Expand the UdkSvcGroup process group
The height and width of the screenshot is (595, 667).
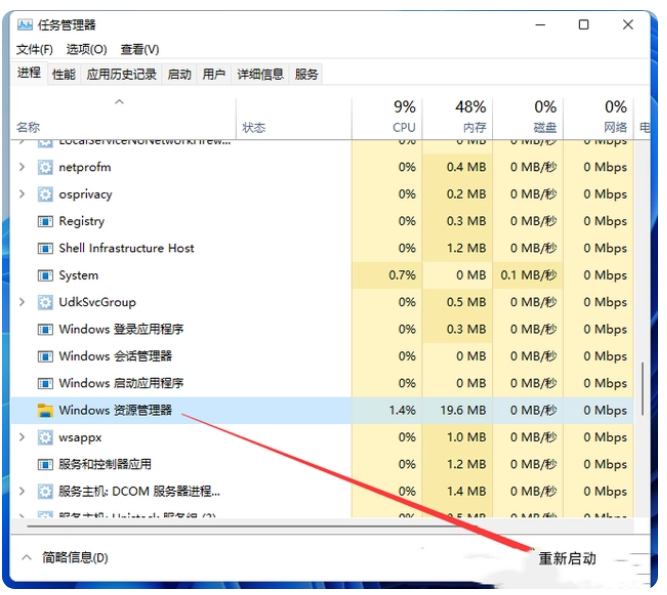22,302
